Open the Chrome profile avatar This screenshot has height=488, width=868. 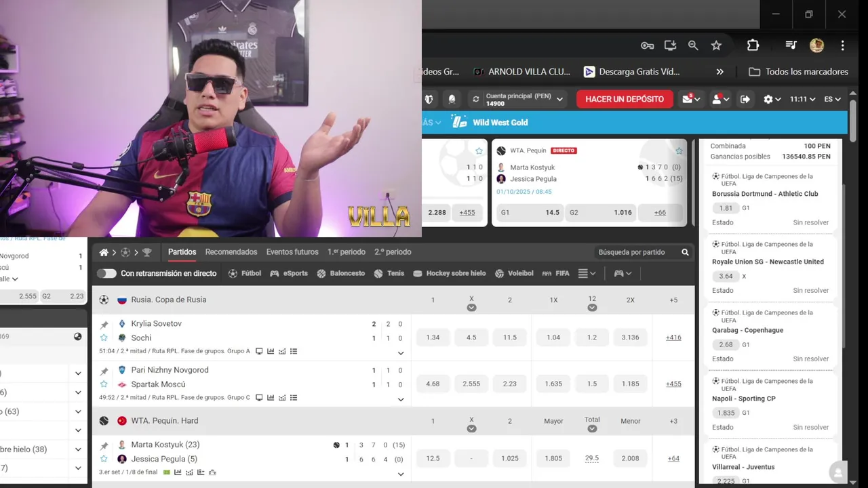tap(816, 45)
